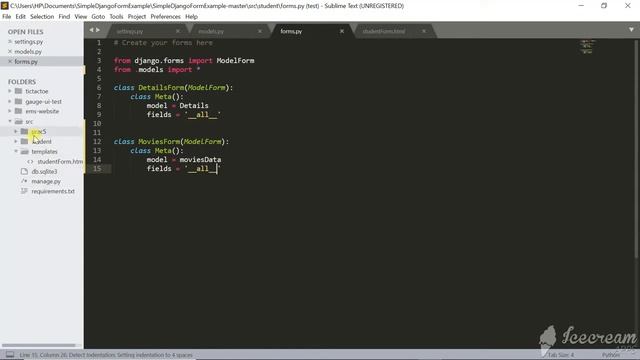Viewport: 640px width, 360px height.
Task: Change Tab Size in status bar
Action: (x=561, y=355)
